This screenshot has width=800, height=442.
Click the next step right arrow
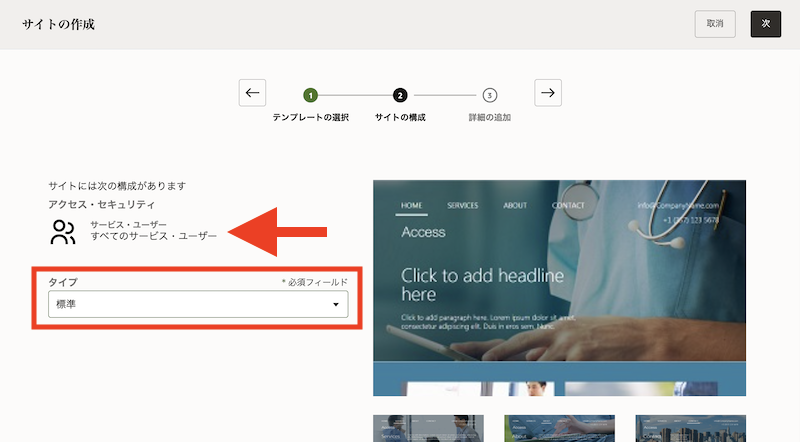click(548, 93)
